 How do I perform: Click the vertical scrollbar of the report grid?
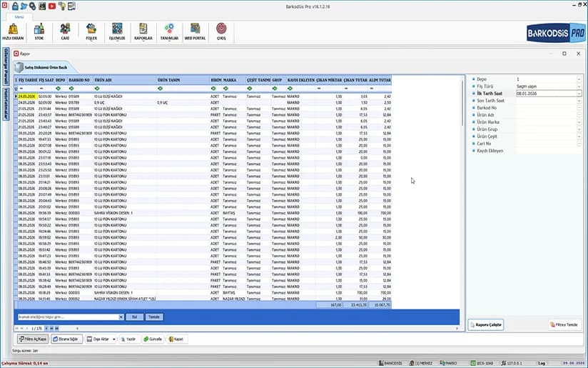462,104
